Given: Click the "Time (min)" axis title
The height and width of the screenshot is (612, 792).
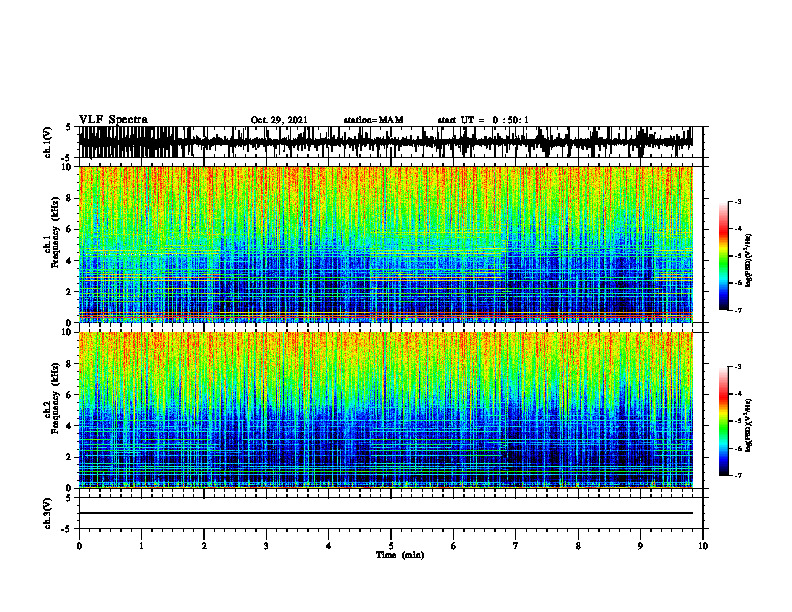Looking at the screenshot, I should tap(400, 555).
